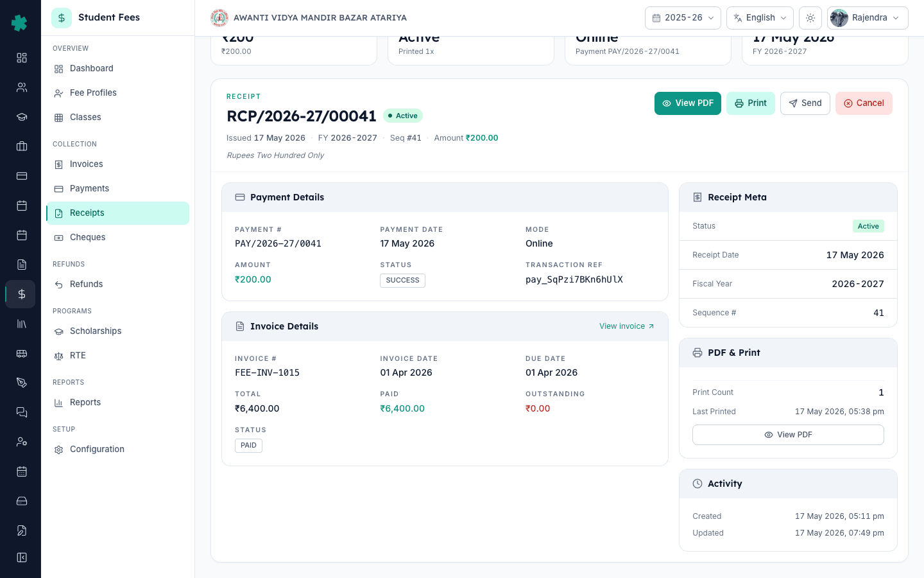Image resolution: width=924 pixels, height=578 pixels.
Task: Click the people icon in left rail
Action: [x=21, y=87]
